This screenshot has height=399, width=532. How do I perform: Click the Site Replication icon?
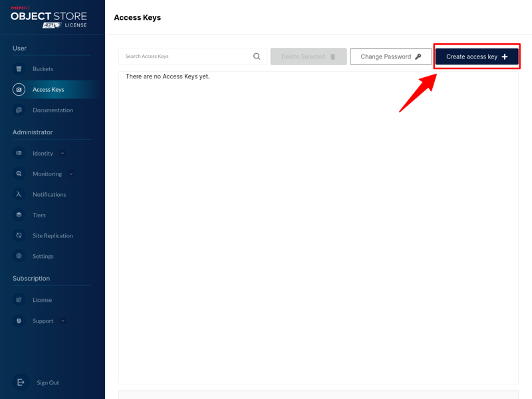coord(19,236)
